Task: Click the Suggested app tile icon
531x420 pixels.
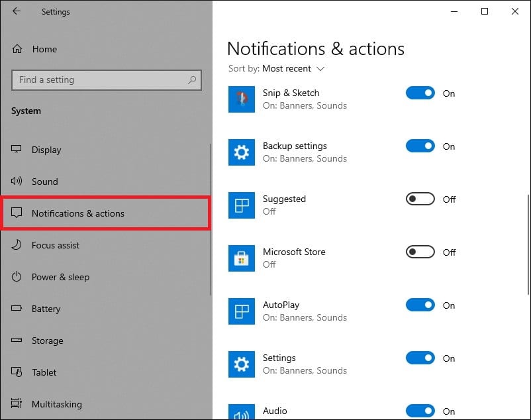Action: (x=242, y=205)
